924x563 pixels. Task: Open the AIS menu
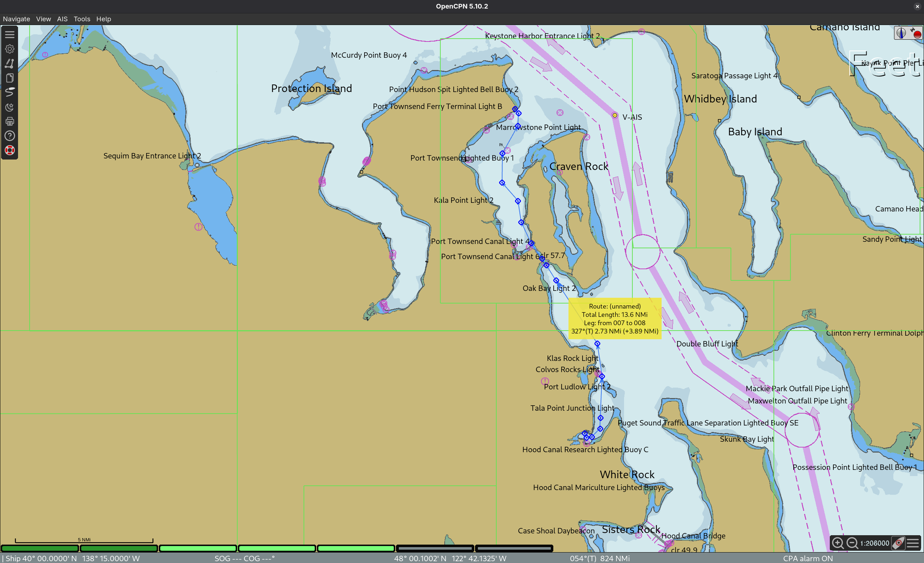pyautogui.click(x=62, y=19)
